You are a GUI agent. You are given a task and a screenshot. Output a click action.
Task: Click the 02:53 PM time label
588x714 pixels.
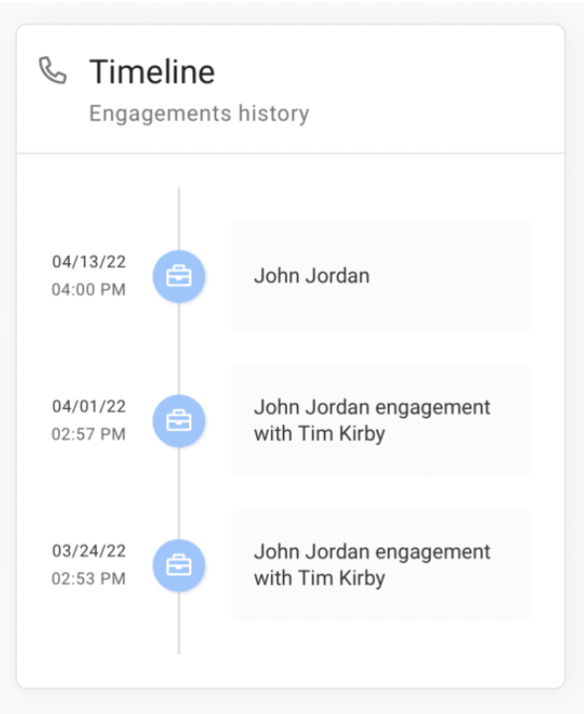(89, 578)
